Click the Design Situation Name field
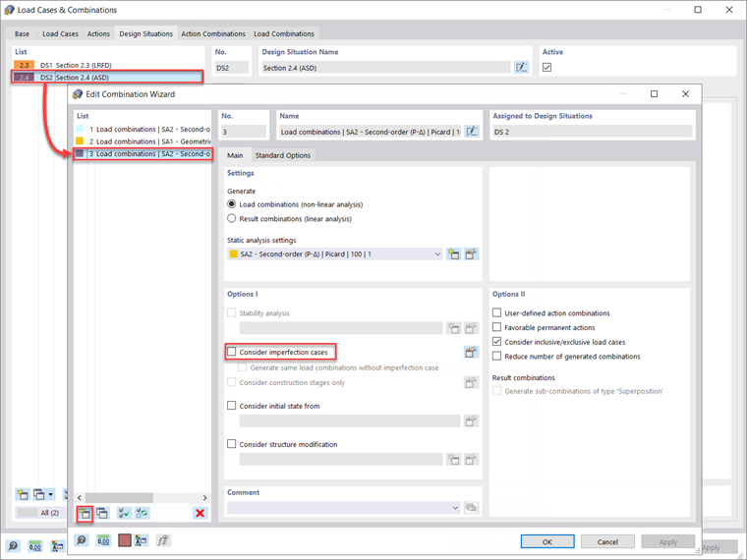Viewport: 747px width, 560px height. click(x=386, y=68)
